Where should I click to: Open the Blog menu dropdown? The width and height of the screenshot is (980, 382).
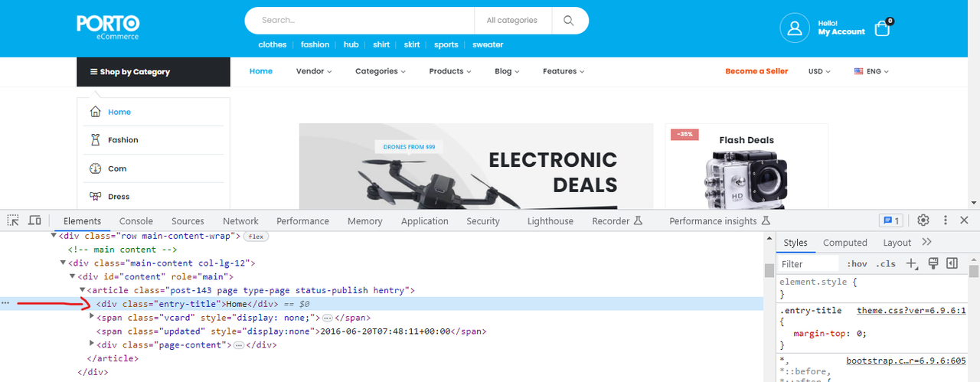point(507,71)
